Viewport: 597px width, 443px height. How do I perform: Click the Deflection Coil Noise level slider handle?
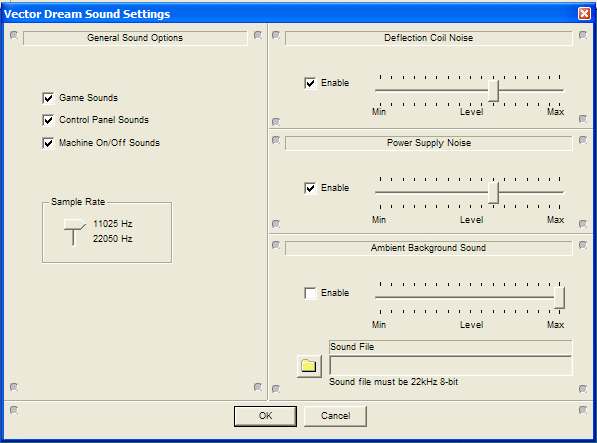pos(493,91)
